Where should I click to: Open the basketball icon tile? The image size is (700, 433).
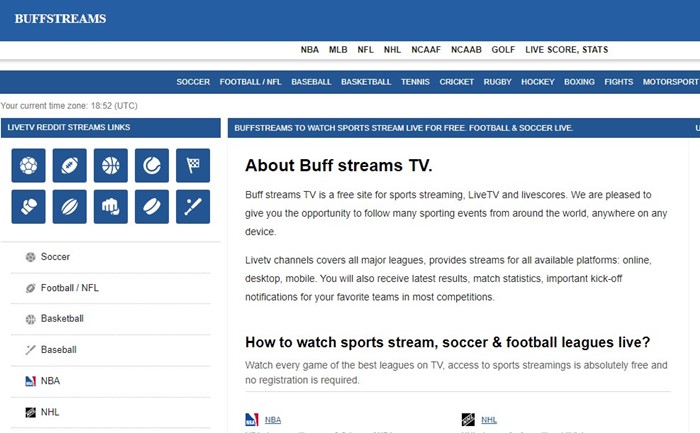click(x=110, y=165)
